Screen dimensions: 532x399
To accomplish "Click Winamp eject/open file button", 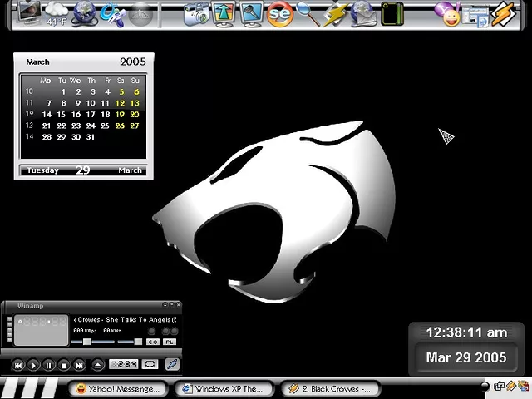I will point(98,365).
